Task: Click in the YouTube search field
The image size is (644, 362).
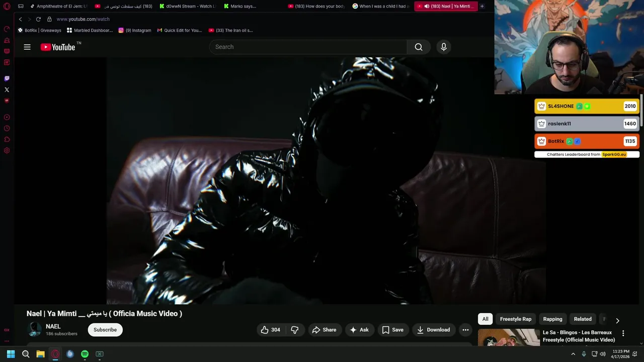Action: [x=308, y=47]
